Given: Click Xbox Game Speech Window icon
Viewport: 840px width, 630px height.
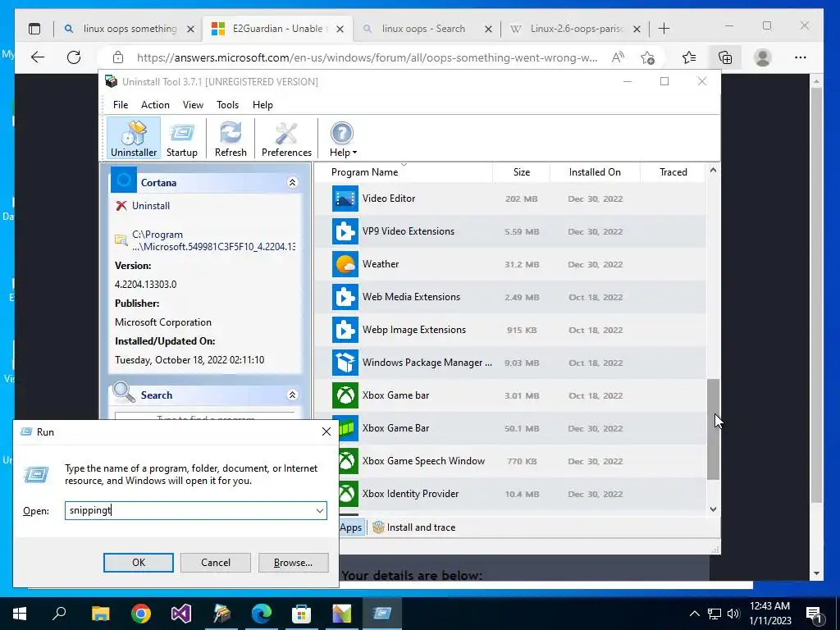Looking at the screenshot, I should click(x=348, y=461).
